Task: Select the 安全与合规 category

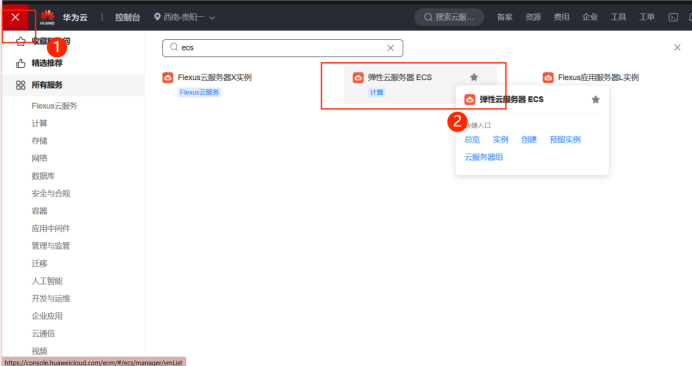Action: coord(51,193)
